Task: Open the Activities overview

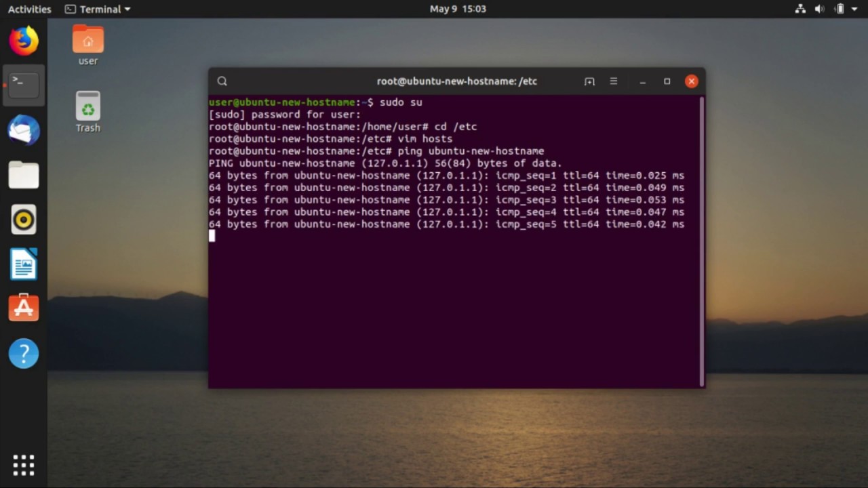Action: 29,9
